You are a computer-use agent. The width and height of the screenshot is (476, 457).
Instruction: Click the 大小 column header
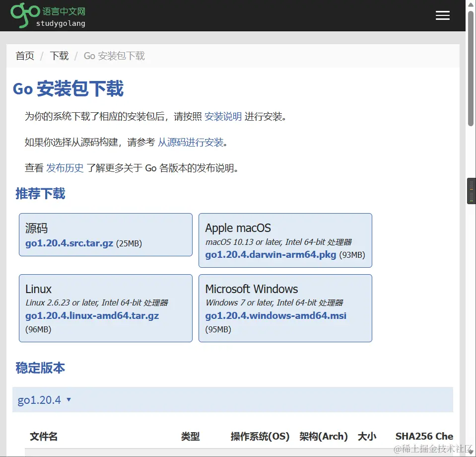pos(367,436)
